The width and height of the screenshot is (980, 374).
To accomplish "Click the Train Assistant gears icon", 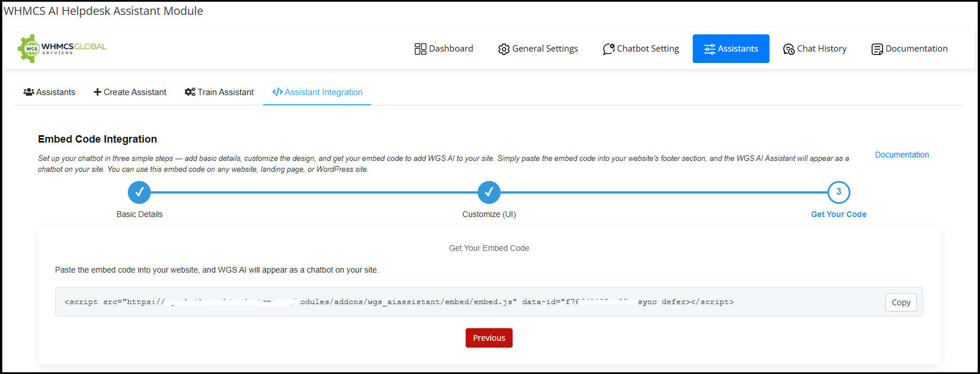I will tap(190, 92).
